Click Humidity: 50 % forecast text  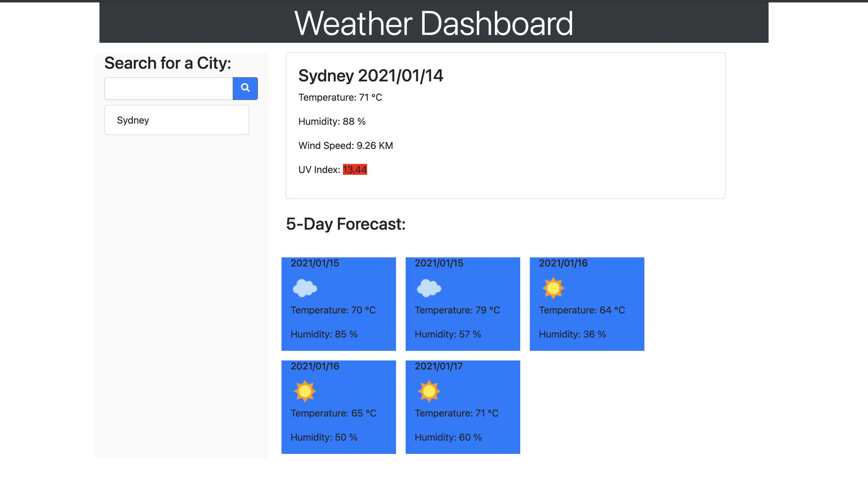pyautogui.click(x=324, y=437)
